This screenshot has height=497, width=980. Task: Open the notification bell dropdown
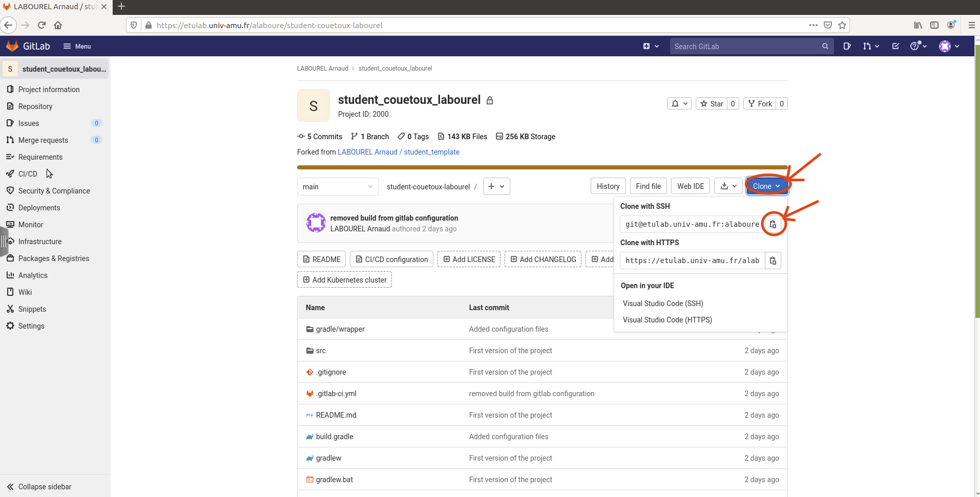(679, 103)
